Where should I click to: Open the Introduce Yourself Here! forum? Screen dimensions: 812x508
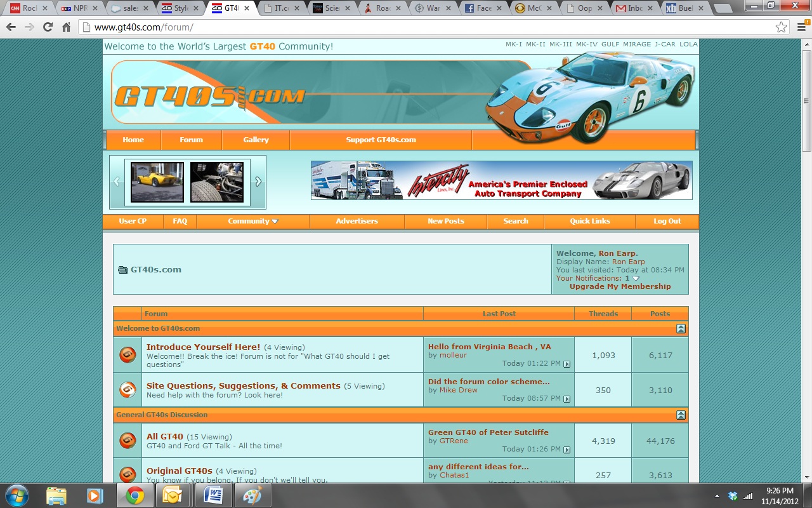203,347
